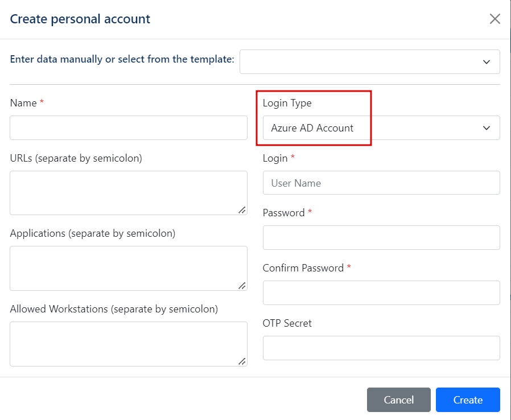
Task: Click the Applications text area resize handle
Action: point(242,286)
